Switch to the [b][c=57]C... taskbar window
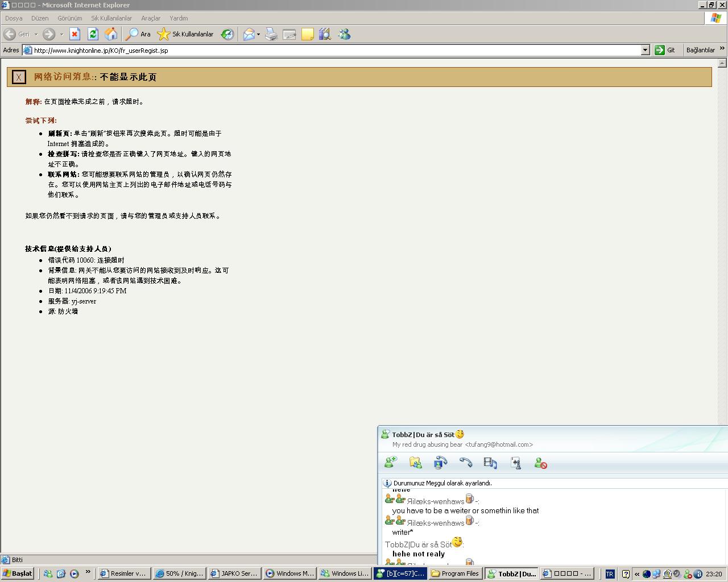This screenshot has width=728, height=582. tap(400, 573)
